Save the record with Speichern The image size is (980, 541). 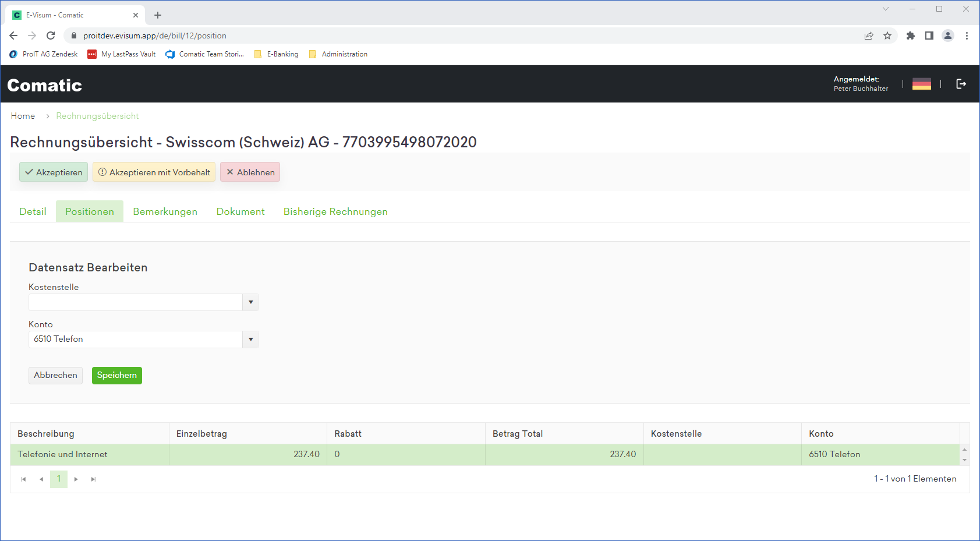click(x=117, y=375)
